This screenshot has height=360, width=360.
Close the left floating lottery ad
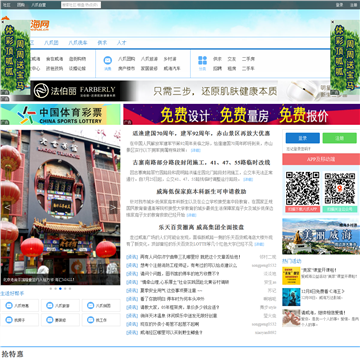click(x=2, y=22)
